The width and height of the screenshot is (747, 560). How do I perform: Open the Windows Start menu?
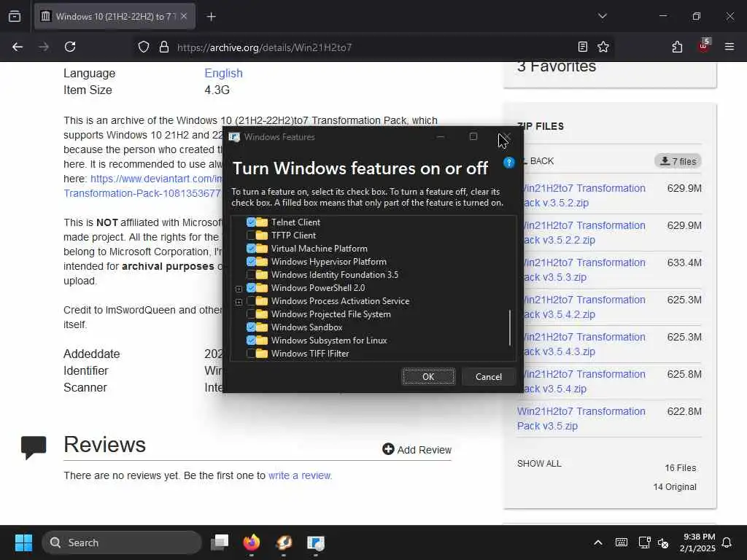point(23,542)
